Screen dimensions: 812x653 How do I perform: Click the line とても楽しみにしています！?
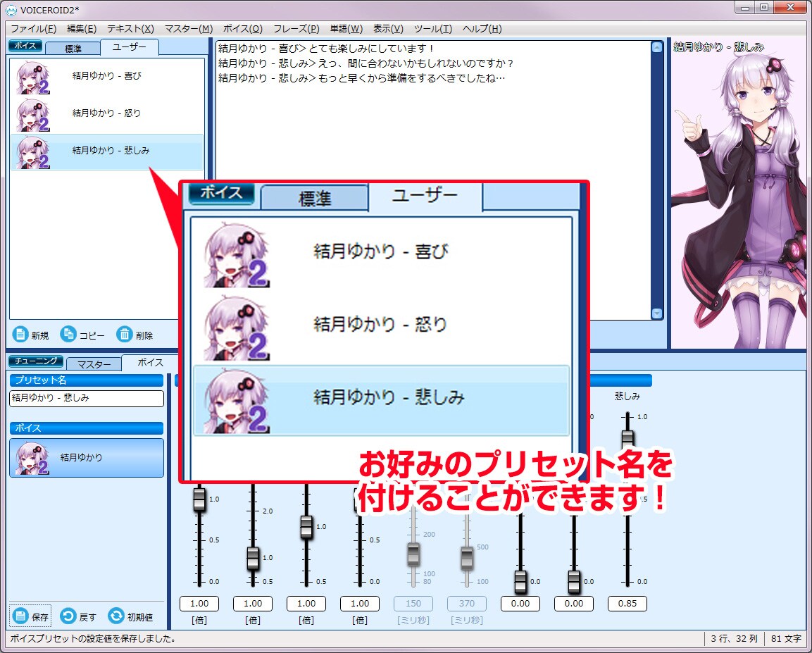point(371,49)
